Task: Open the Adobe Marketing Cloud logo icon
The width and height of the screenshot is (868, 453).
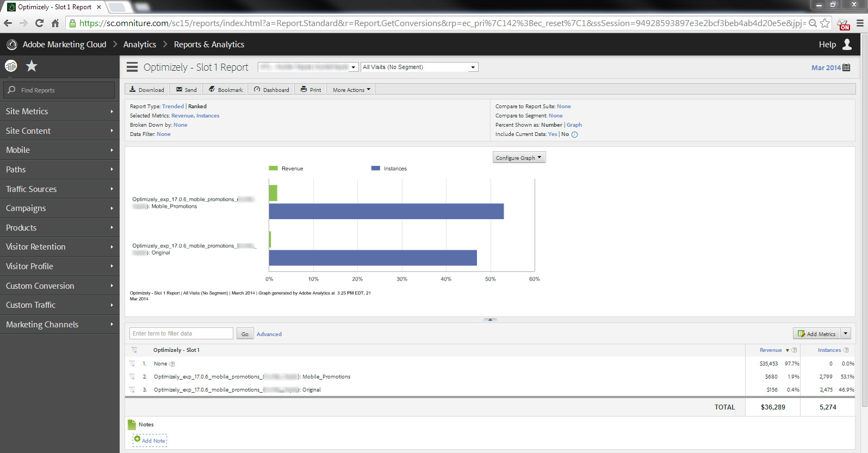Action: click(x=11, y=45)
